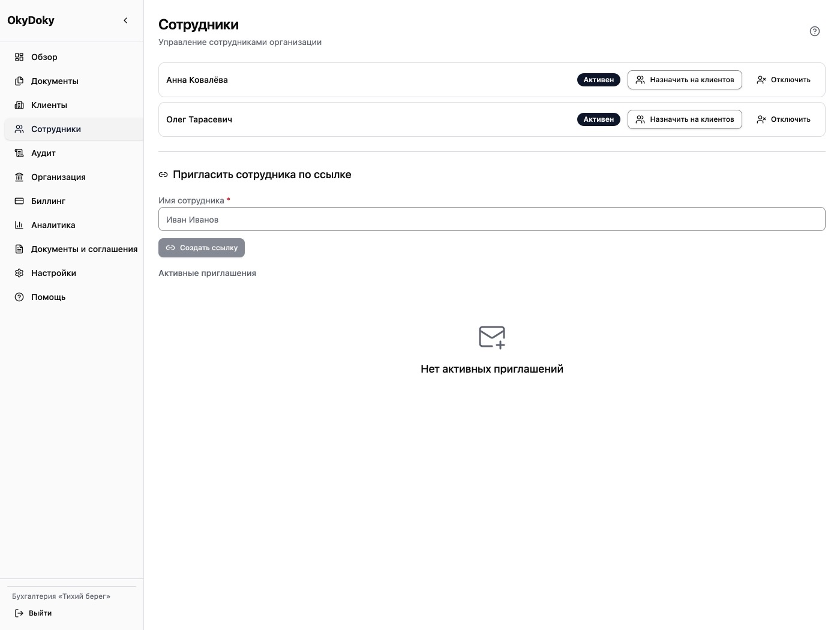Click the Сотрудники people icon in sidebar
This screenshot has height=630, width=840.
coord(19,129)
